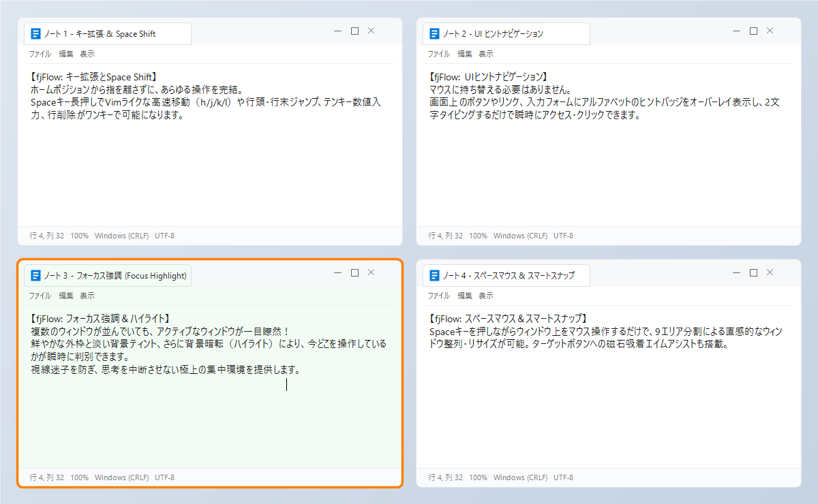The image size is (818, 504).
Task: Click UTF-8 in Note 3 status bar
Action: [x=165, y=477]
